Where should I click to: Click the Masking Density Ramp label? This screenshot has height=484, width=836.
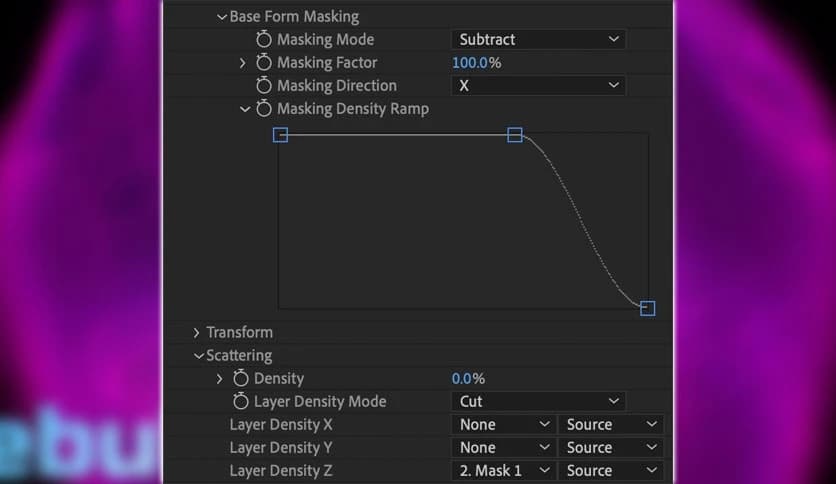click(x=353, y=109)
